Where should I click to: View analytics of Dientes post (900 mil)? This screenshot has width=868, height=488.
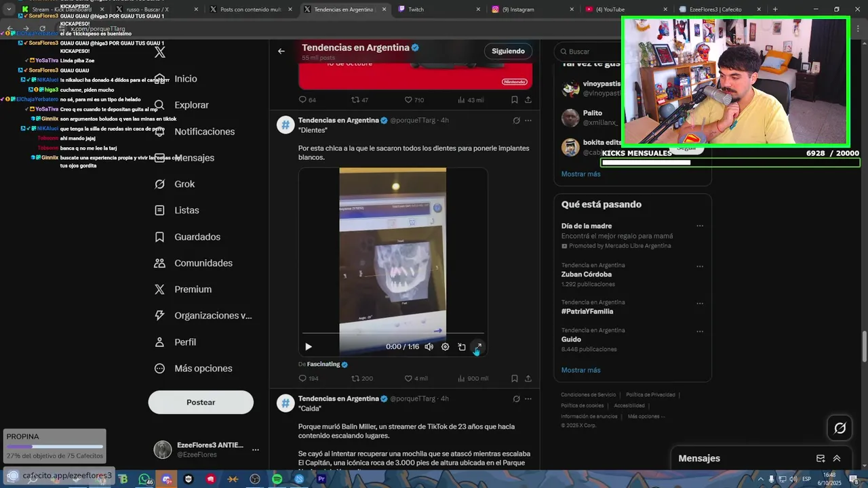point(473,378)
